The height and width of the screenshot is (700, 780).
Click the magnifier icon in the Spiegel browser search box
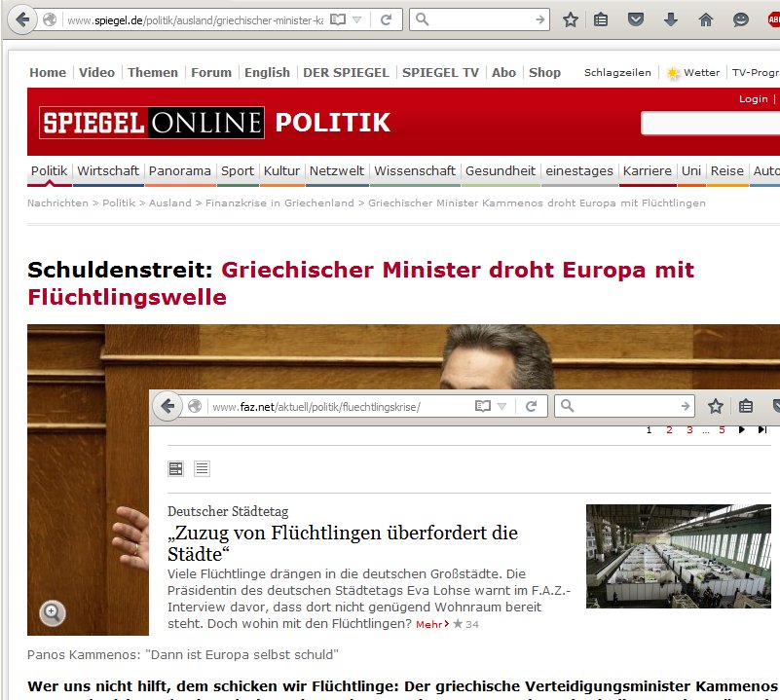pyautogui.click(x=422, y=19)
